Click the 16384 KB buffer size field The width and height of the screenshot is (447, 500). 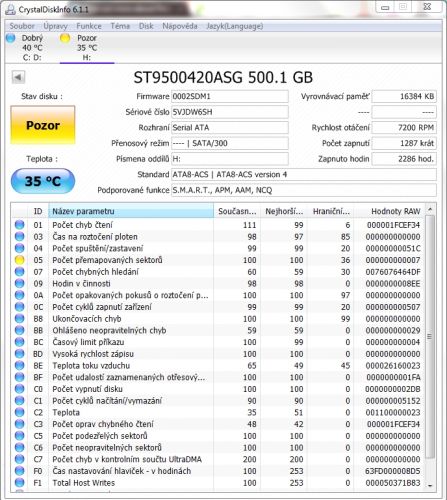[x=404, y=96]
